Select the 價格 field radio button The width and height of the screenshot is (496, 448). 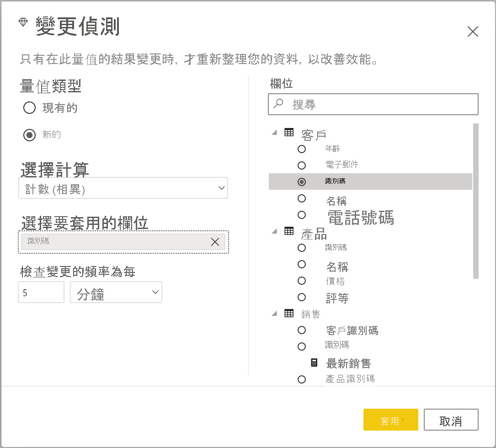[x=302, y=281]
